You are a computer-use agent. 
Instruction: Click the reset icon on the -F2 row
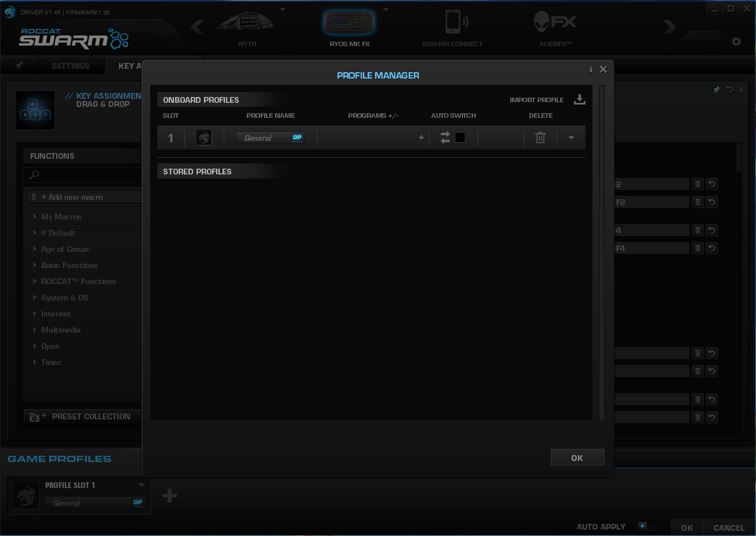pos(712,202)
